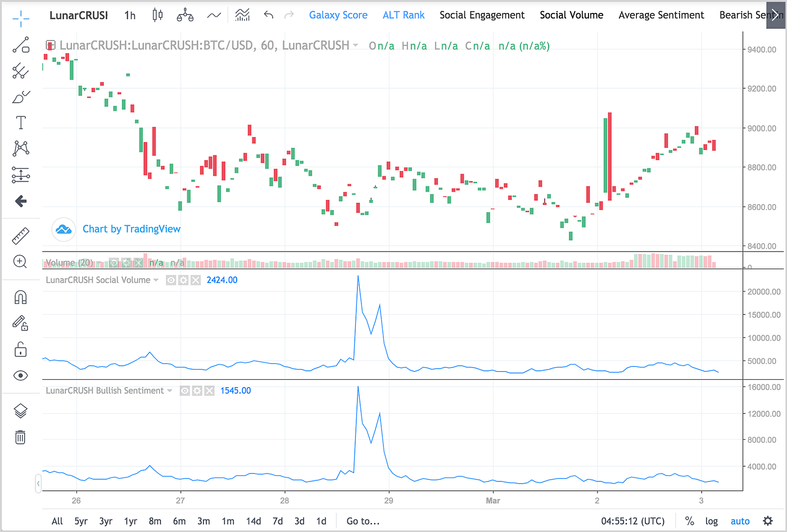The image size is (787, 532).
Task: Open the pitchfork and Gann tools
Action: coord(21,71)
